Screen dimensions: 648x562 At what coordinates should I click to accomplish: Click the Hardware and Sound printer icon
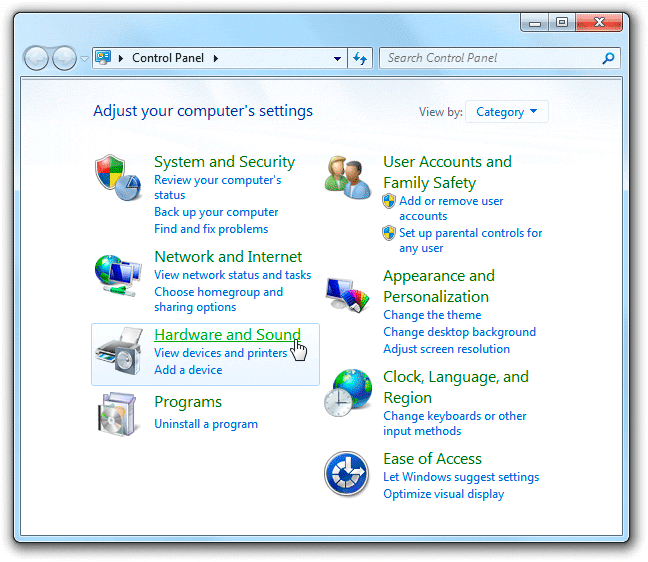[119, 351]
